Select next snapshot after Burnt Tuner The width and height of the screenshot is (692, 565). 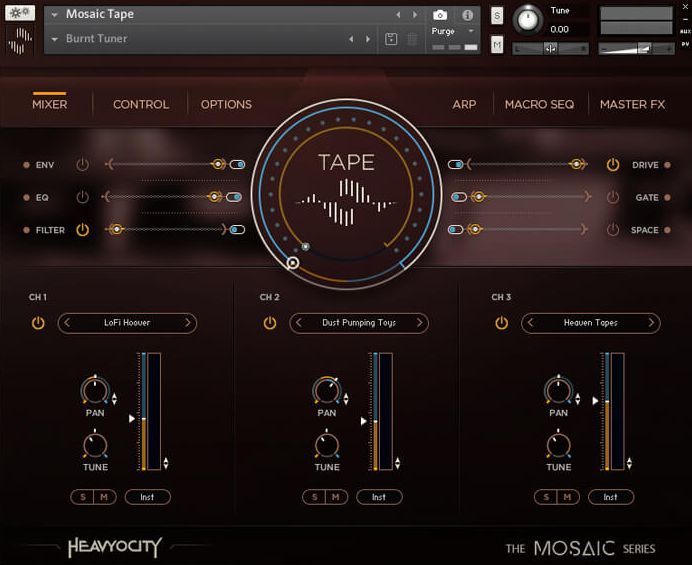(x=368, y=39)
